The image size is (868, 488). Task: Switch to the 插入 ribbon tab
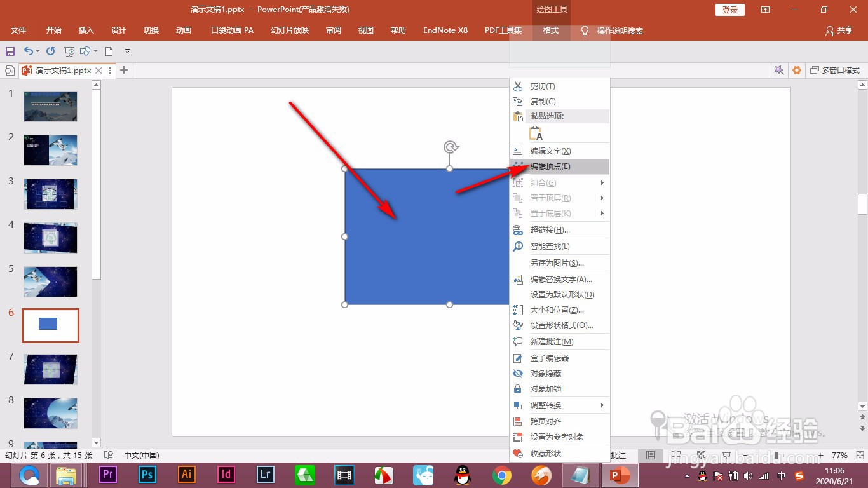(86, 30)
